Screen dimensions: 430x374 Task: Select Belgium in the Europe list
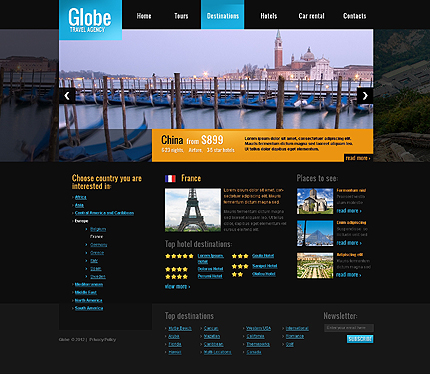click(x=98, y=229)
